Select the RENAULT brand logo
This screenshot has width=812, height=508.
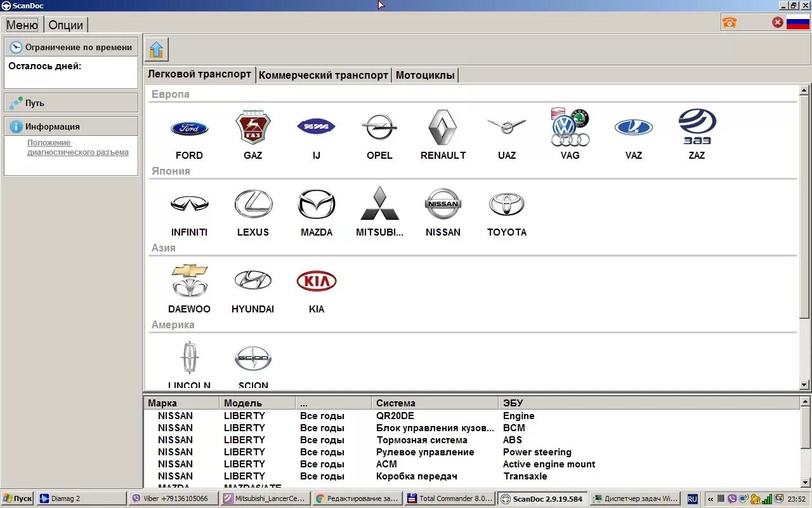click(443, 128)
